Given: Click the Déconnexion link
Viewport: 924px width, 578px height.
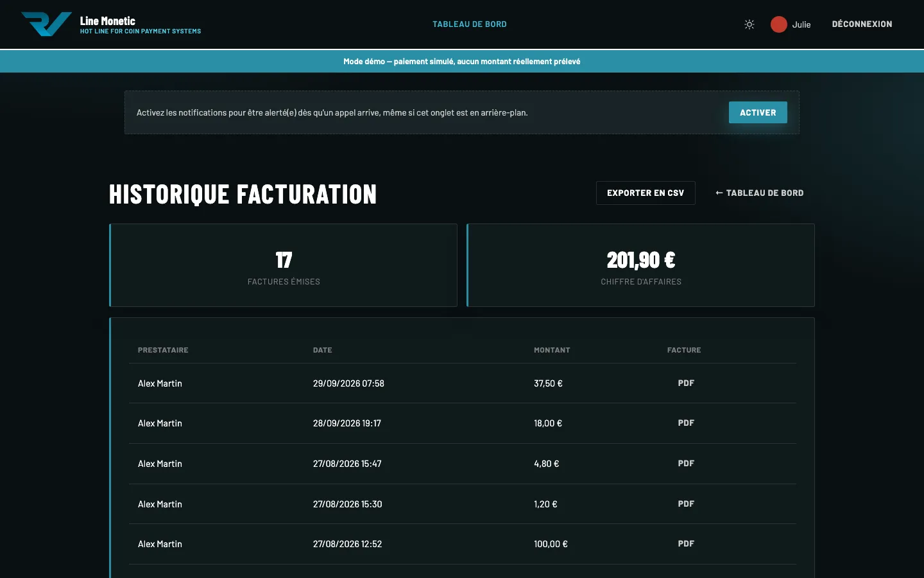Looking at the screenshot, I should 862,24.
